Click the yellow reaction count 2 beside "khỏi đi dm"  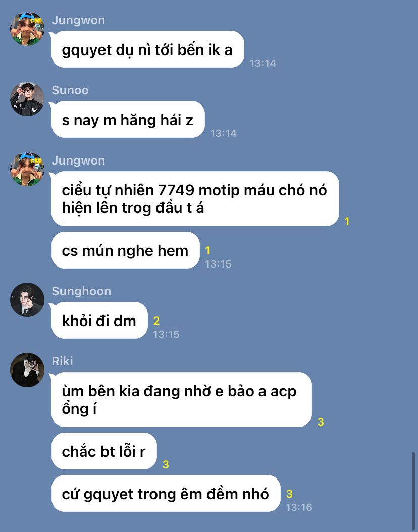[x=156, y=321]
